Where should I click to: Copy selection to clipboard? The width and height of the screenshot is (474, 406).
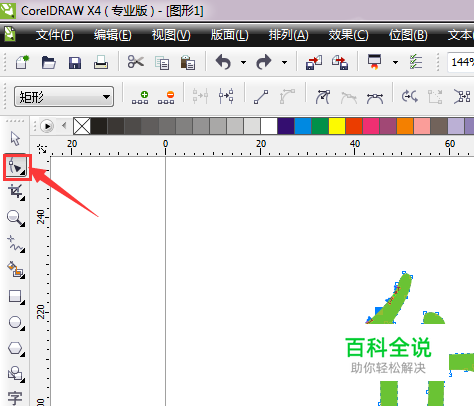point(162,63)
